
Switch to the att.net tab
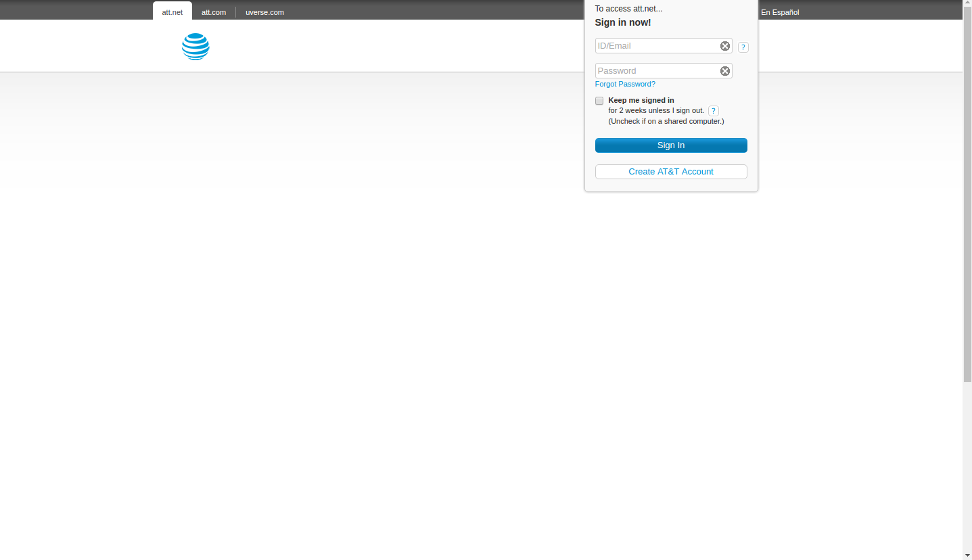point(172,11)
